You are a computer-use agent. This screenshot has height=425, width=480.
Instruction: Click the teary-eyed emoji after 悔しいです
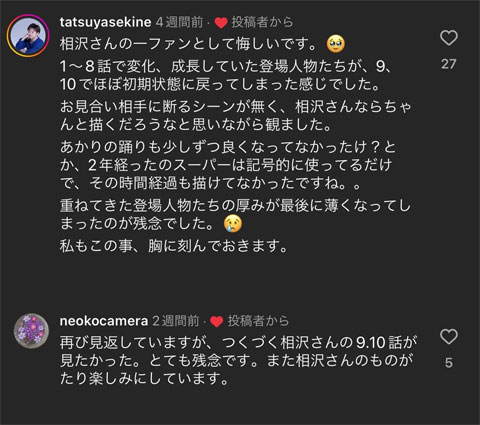pos(336,44)
